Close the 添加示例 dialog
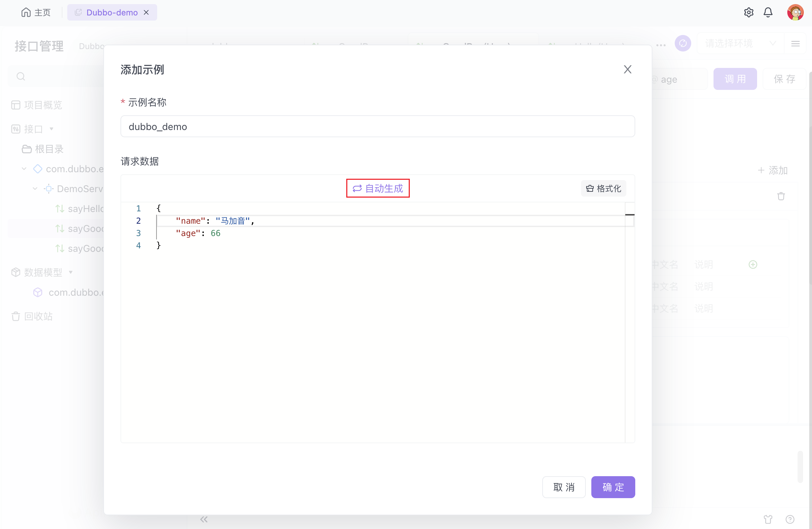Viewport: 812px width, 529px height. (x=627, y=70)
